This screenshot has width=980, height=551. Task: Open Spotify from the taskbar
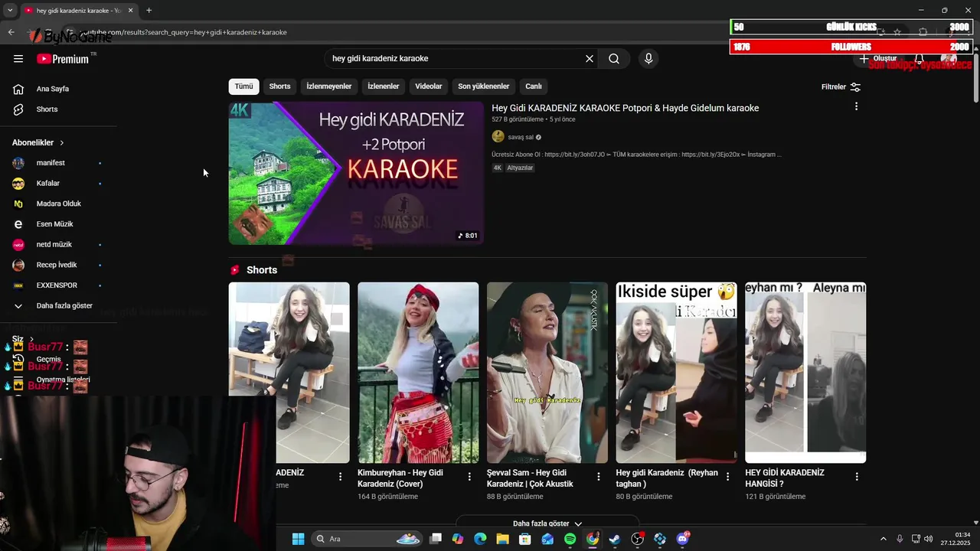570,539
